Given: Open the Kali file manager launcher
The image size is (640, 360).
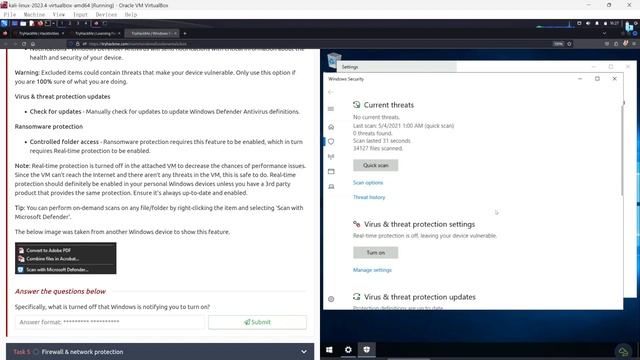Looking at the screenshot, I should coord(23,23).
